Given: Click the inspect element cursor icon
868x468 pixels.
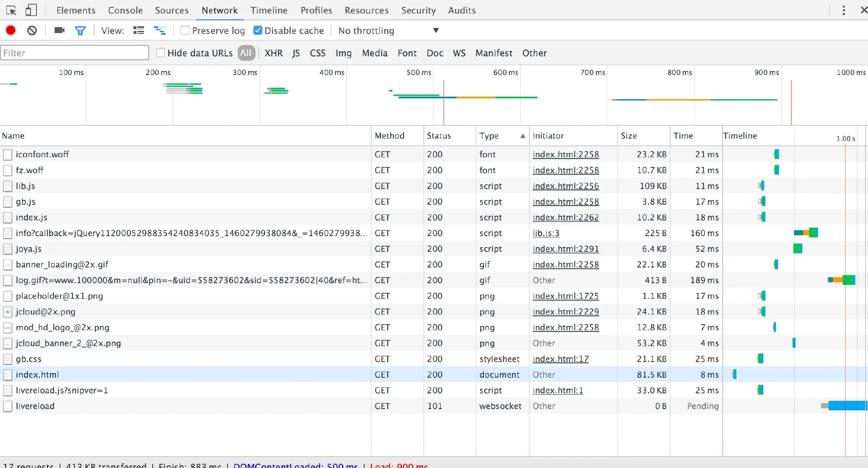Looking at the screenshot, I should pyautogui.click(x=11, y=10).
